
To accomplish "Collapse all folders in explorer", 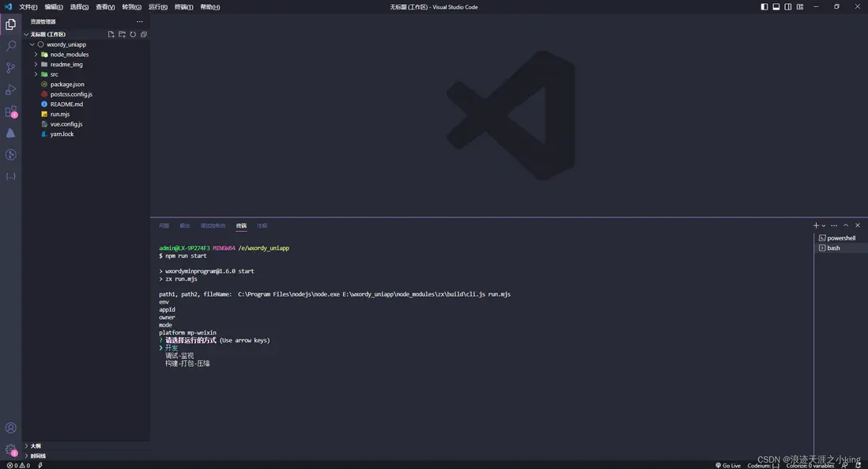I will (143, 35).
